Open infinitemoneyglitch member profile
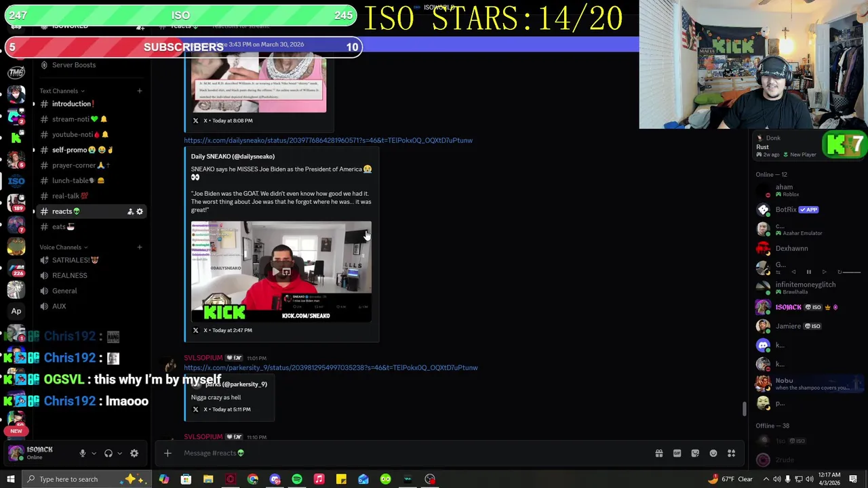 (807, 287)
